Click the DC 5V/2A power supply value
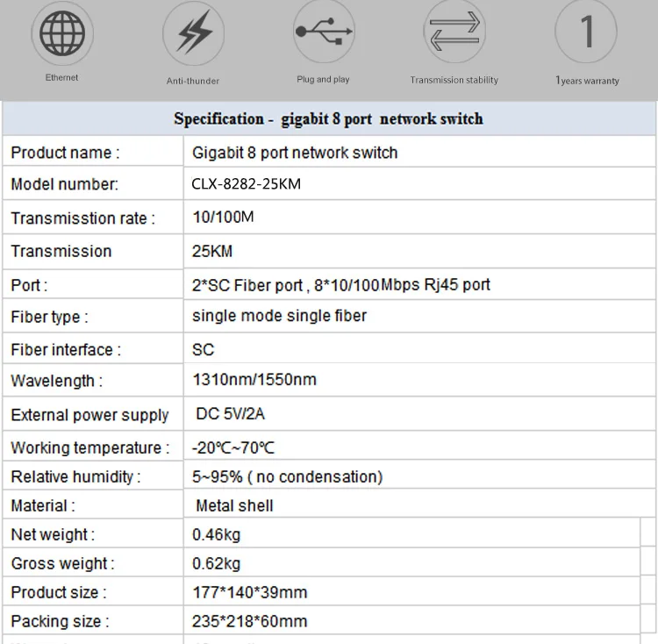 point(230,414)
